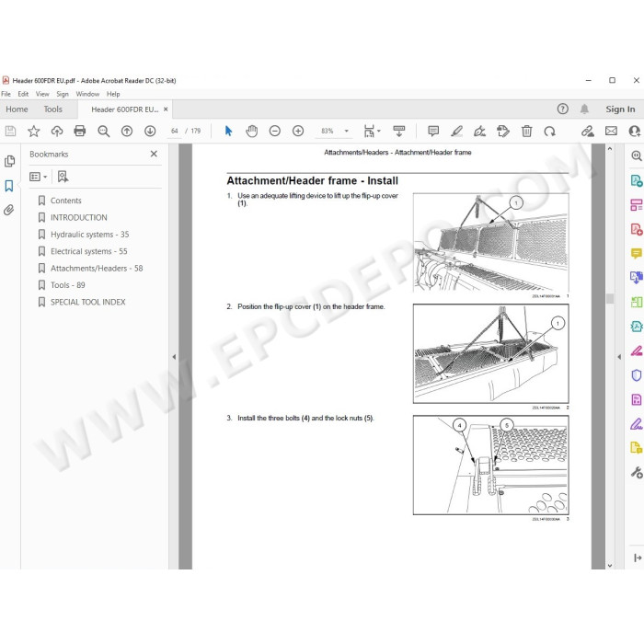Click the cloud upload icon
644x644 pixels.
(x=57, y=131)
